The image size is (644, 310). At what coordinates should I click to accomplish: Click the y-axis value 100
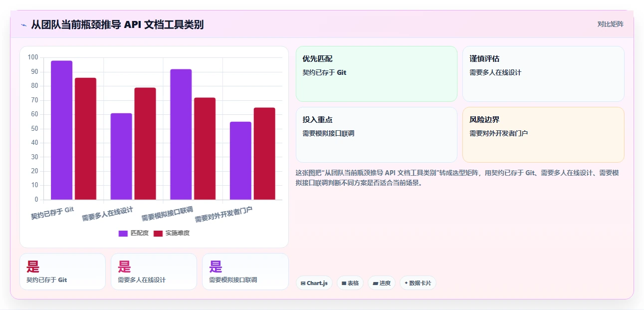pyautogui.click(x=33, y=57)
